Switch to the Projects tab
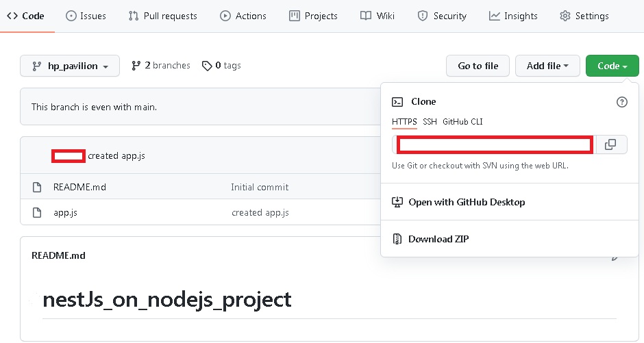Image resolution: width=644 pixels, height=343 pixels. [313, 16]
